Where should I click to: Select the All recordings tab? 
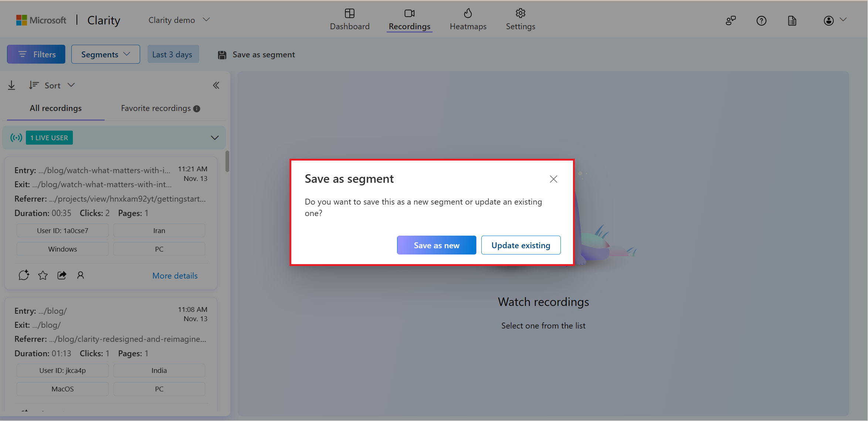pyautogui.click(x=56, y=108)
